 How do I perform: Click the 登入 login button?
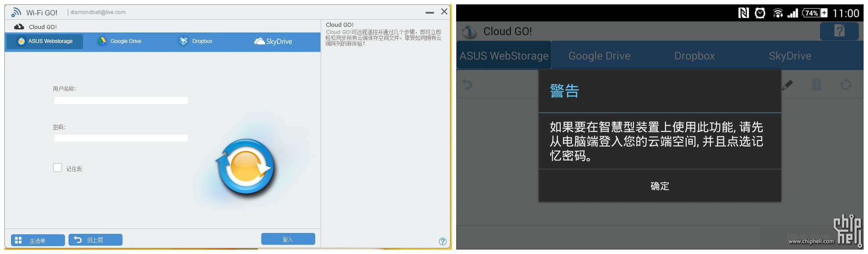click(288, 239)
